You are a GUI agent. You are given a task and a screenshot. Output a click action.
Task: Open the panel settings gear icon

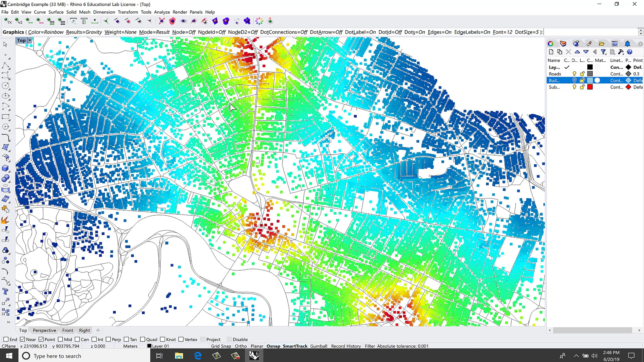click(640, 44)
